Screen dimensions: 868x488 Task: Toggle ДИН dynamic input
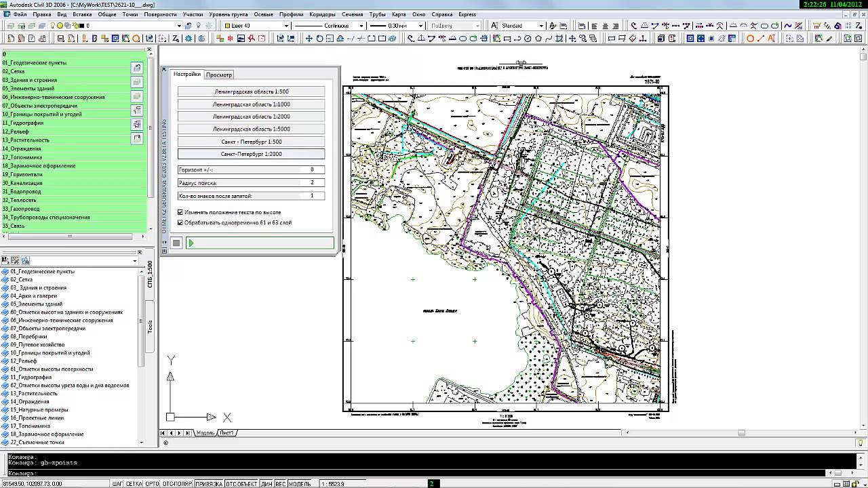pos(267,484)
